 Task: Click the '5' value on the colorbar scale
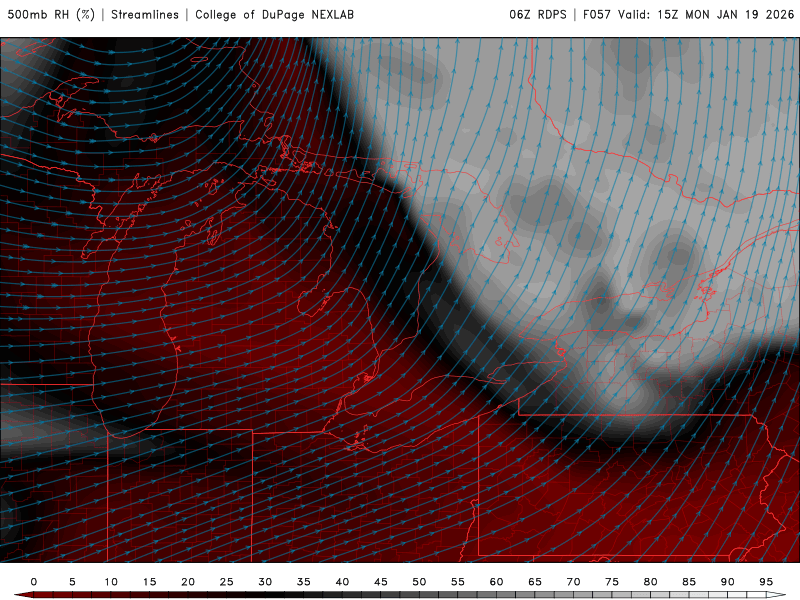coord(72,582)
